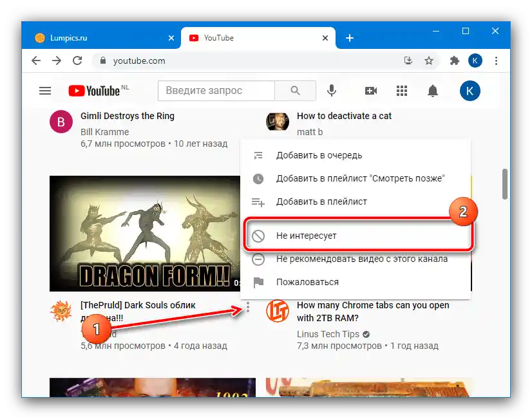Click the YouTube search magnifier button
This screenshot has width=532, height=419.
295,91
